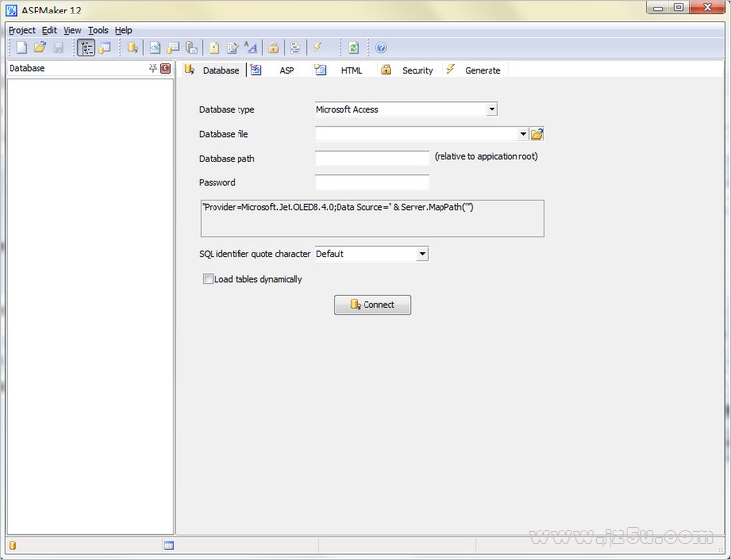Image resolution: width=731 pixels, height=560 pixels.
Task: Click the 'Database type' label
Action: [x=227, y=109]
